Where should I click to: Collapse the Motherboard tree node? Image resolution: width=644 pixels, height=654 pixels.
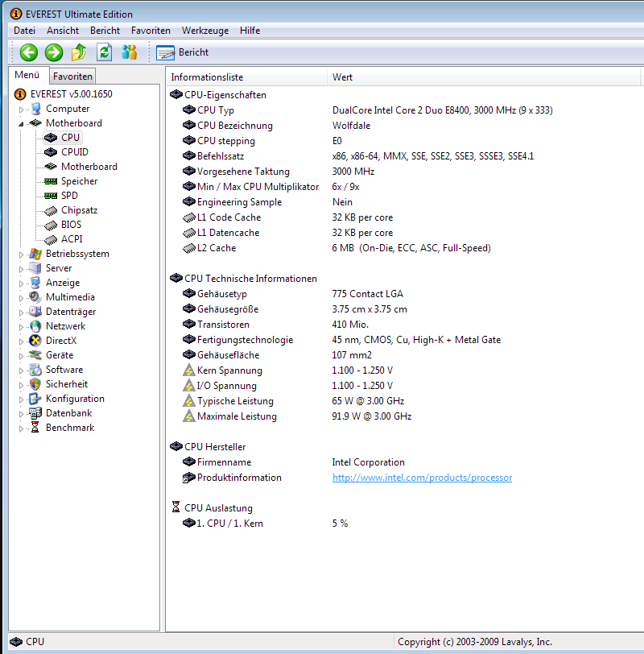pos(21,124)
